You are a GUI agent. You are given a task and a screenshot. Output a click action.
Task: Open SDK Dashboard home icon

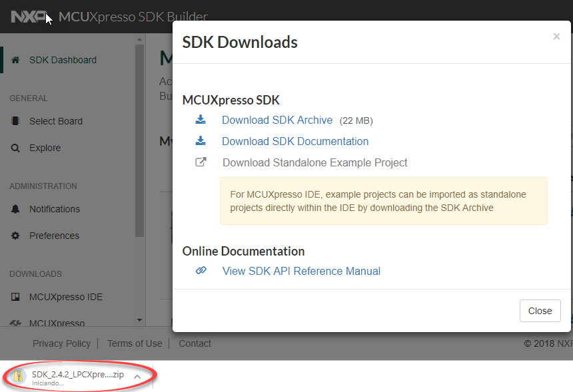click(15, 60)
